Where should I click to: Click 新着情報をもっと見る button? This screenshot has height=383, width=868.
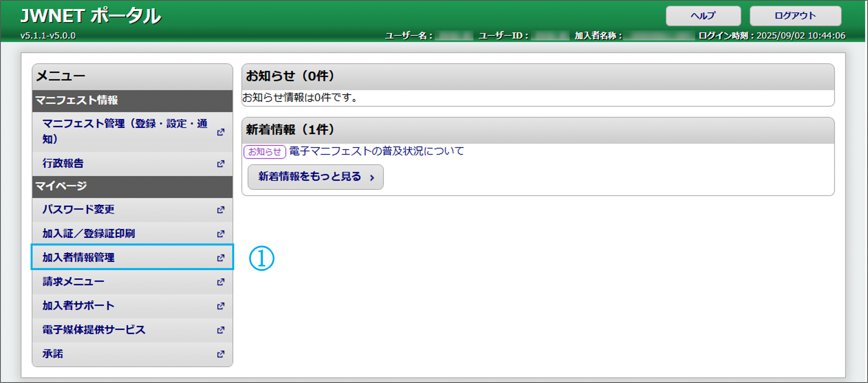(315, 177)
